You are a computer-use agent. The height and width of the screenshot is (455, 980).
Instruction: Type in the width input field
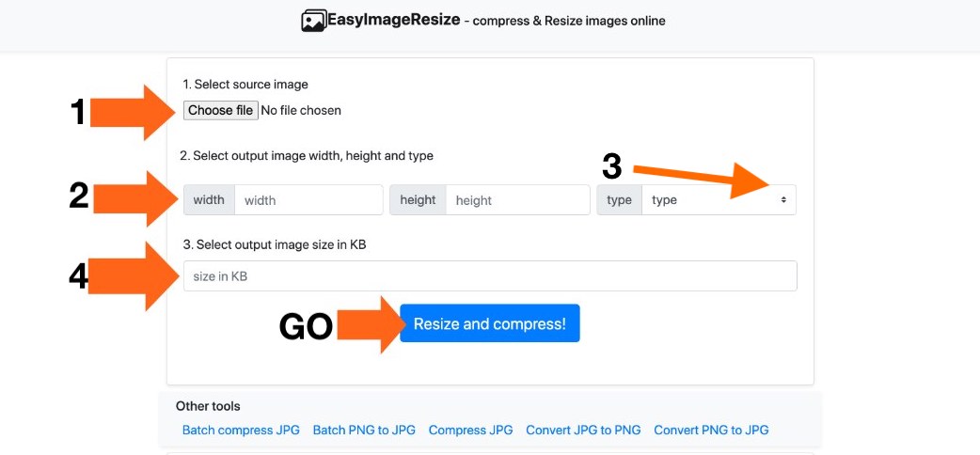[x=308, y=200]
